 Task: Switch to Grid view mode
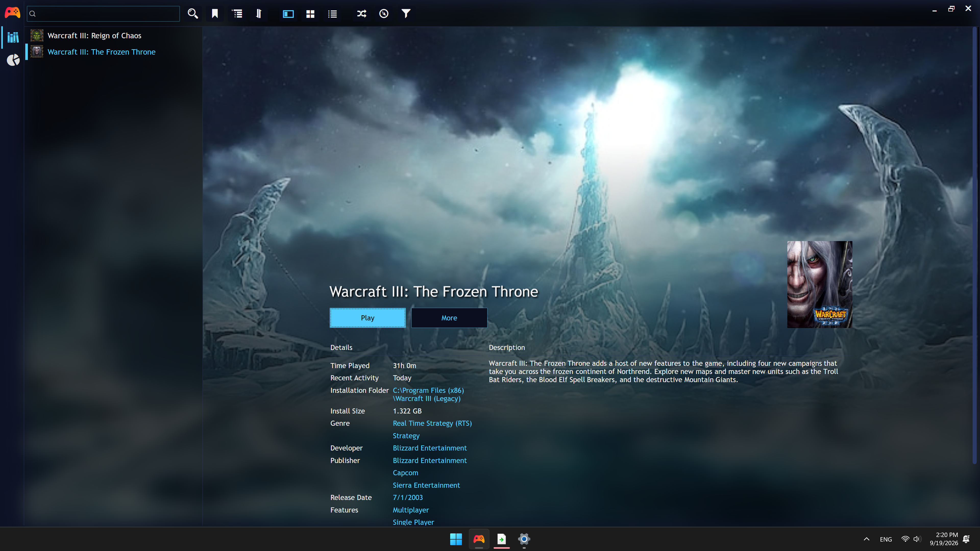310,14
